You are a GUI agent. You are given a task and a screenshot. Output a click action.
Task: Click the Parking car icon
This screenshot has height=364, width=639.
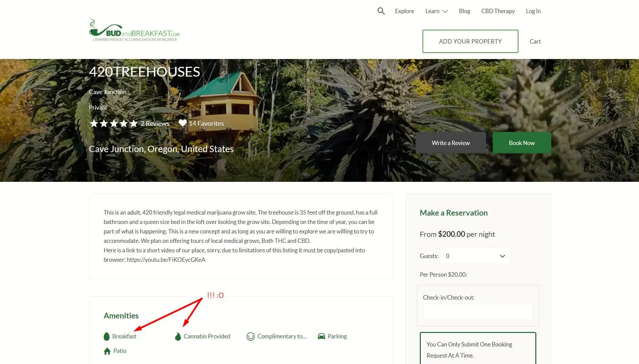[322, 336]
